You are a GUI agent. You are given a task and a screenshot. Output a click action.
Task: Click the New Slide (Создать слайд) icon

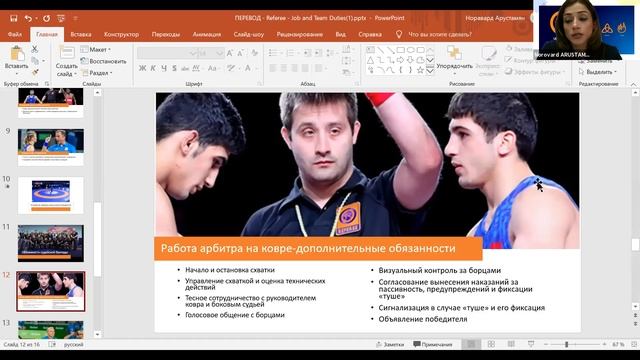tap(67, 53)
